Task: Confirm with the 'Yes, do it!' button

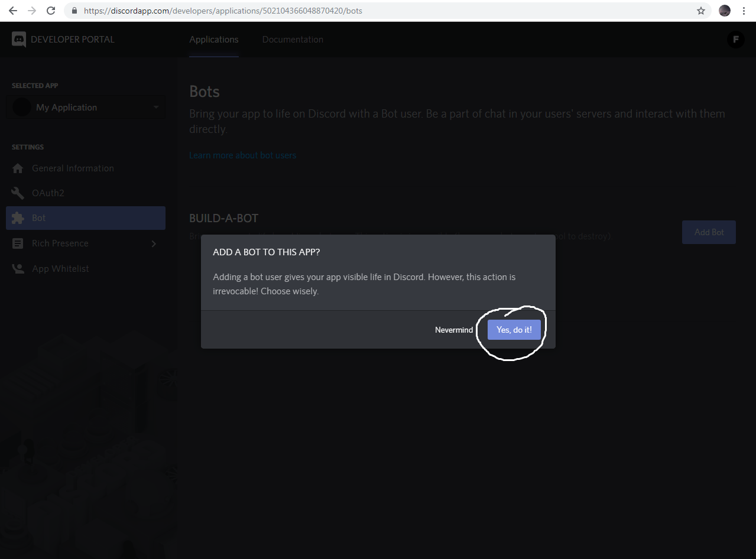Action: tap(514, 330)
